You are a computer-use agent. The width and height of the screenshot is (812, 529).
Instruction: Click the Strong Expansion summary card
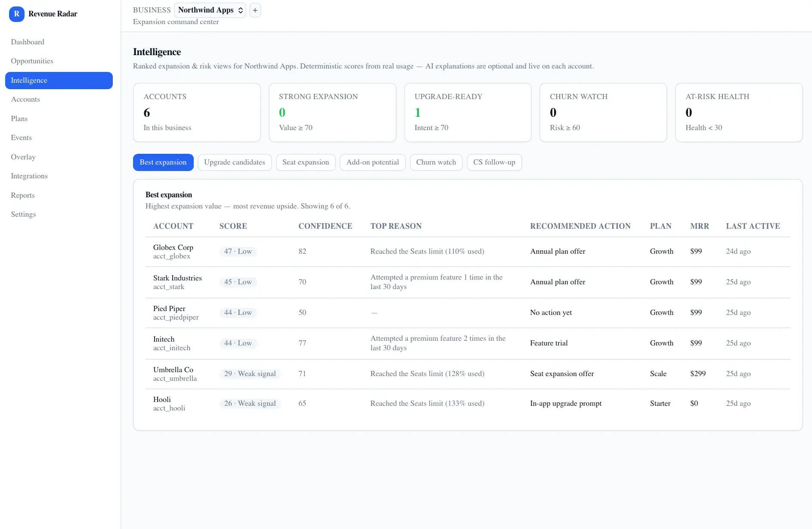(x=332, y=112)
